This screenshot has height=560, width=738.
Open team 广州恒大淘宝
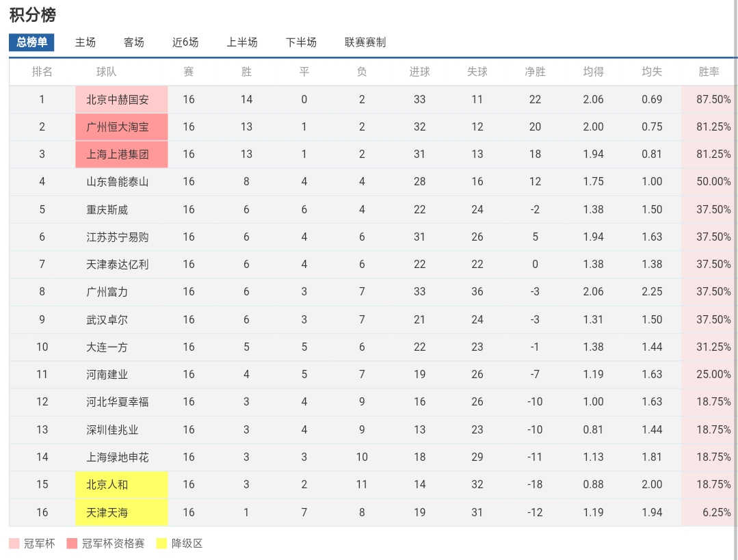[117, 127]
